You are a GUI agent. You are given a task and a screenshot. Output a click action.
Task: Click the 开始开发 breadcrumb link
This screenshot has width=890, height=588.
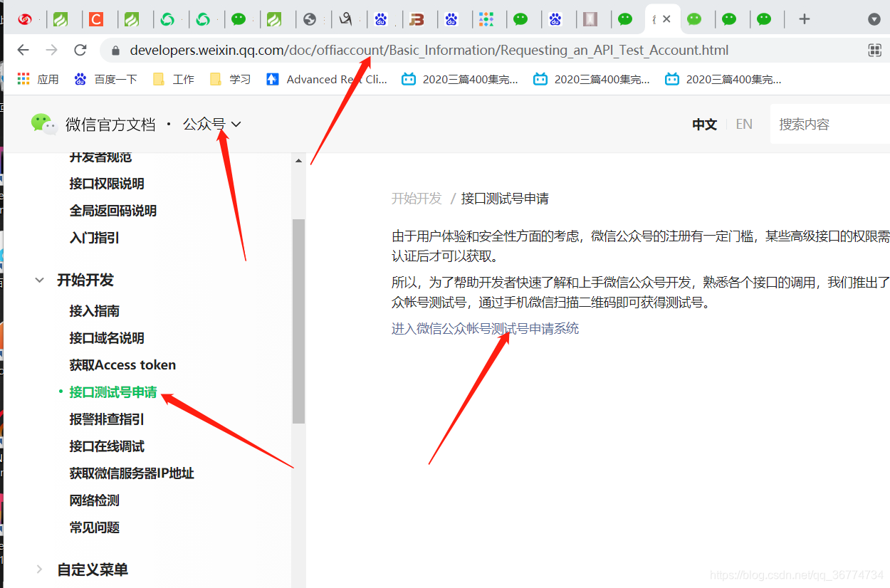[x=417, y=199]
